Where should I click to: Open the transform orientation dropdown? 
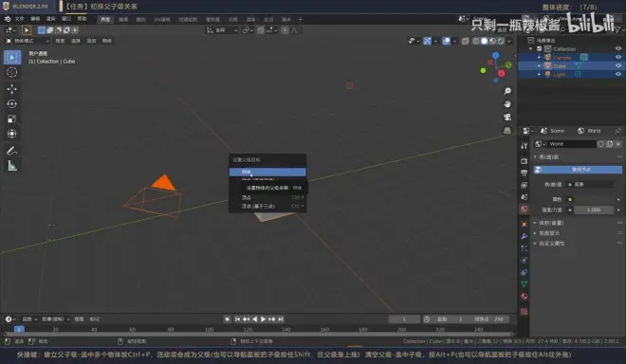point(222,30)
